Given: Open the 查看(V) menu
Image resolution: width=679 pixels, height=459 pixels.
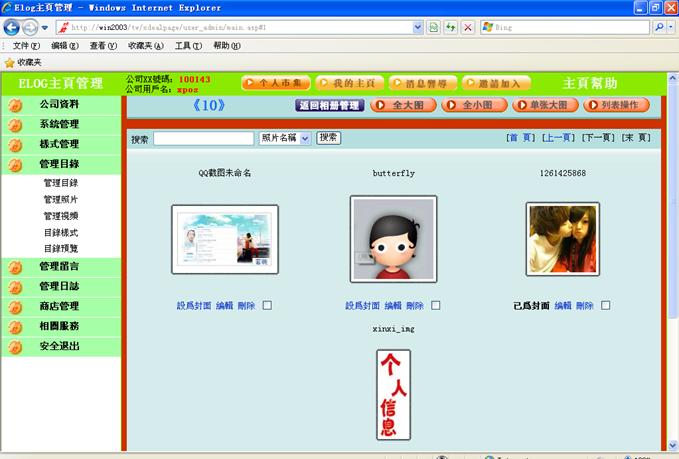Looking at the screenshot, I should pyautogui.click(x=105, y=46).
